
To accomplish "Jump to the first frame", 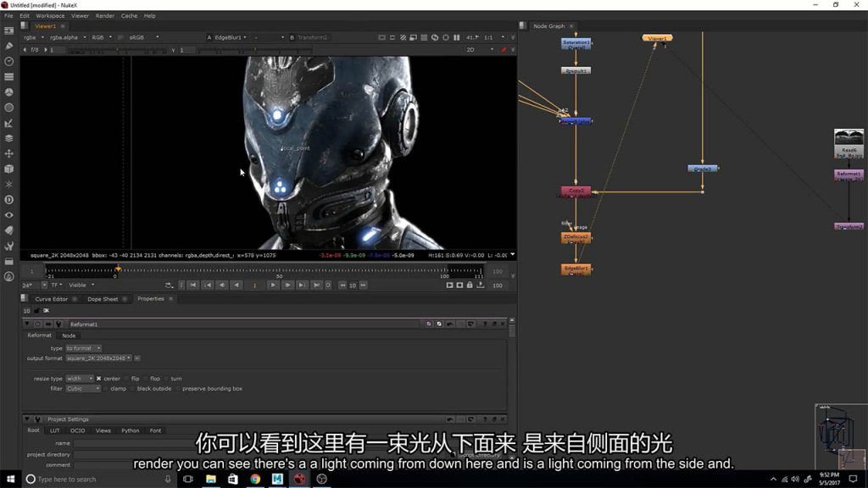I will pyautogui.click(x=192, y=286).
